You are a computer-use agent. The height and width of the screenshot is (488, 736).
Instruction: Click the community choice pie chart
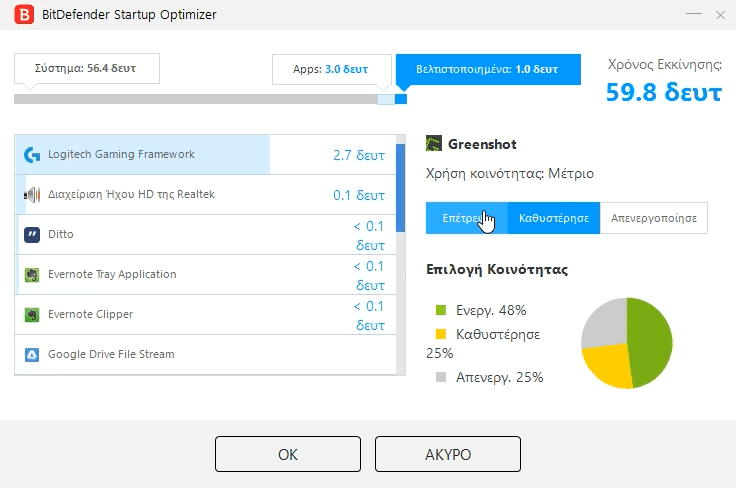tap(627, 343)
